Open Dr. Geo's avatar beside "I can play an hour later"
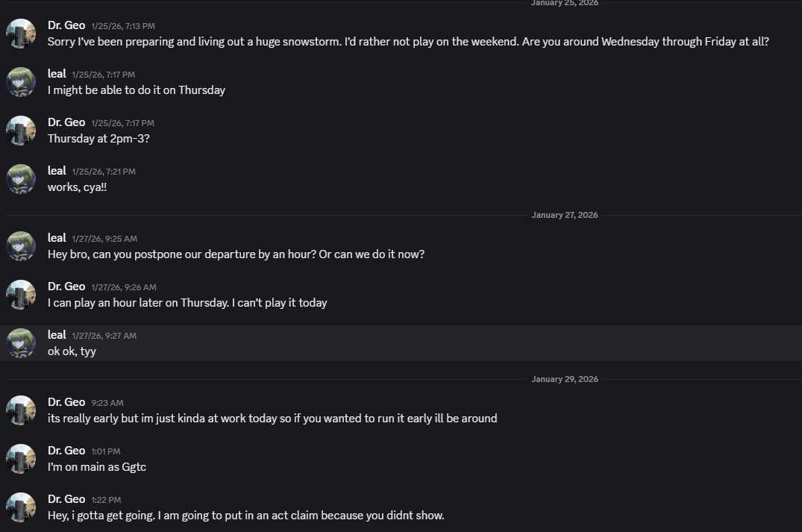The image size is (802, 532). [x=21, y=295]
